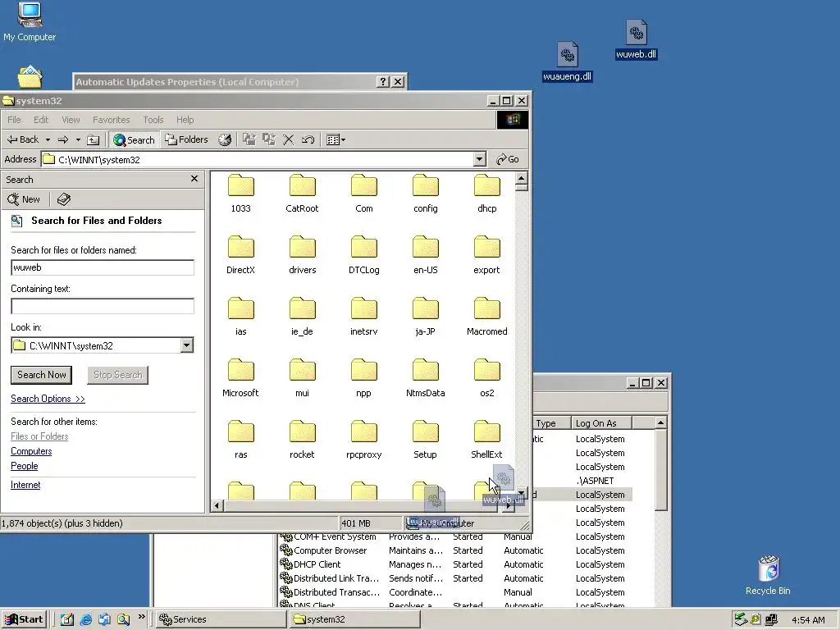Click the file name search field
The height and width of the screenshot is (630, 840).
(103, 267)
